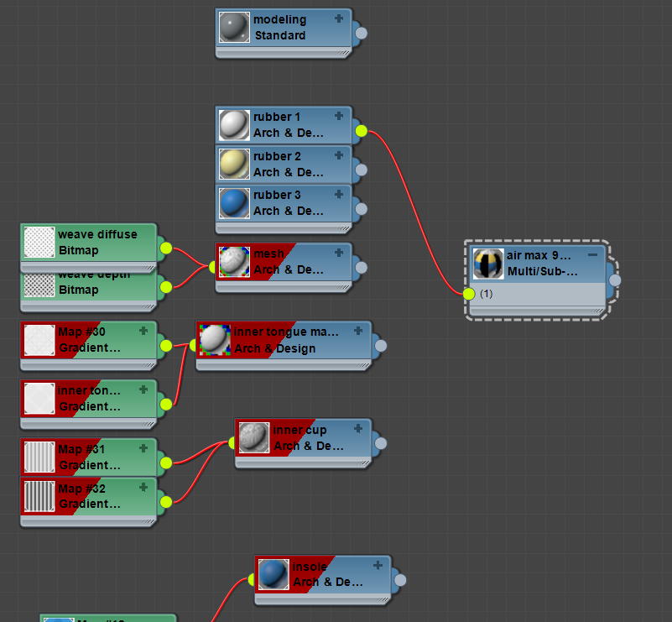Click the mesh node output socket
672x622 pixels.
click(362, 268)
